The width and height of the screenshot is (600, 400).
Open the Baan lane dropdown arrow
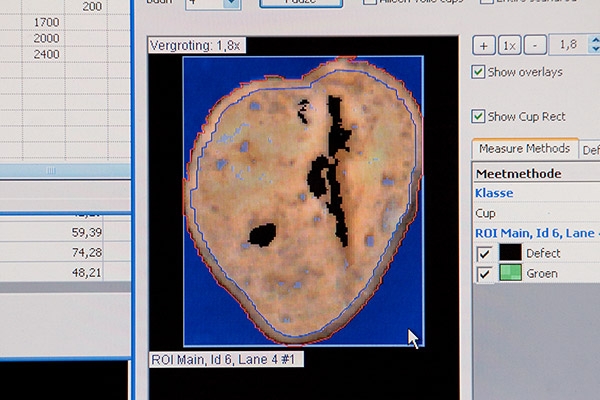point(231,4)
